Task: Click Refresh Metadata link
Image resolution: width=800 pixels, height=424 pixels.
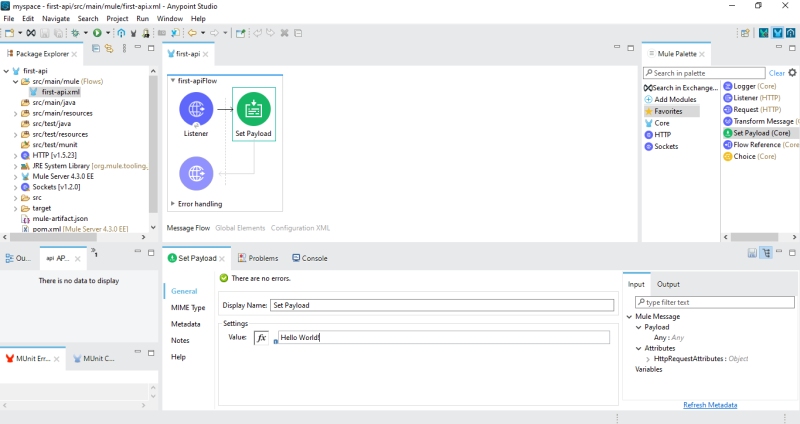Action: (710, 405)
